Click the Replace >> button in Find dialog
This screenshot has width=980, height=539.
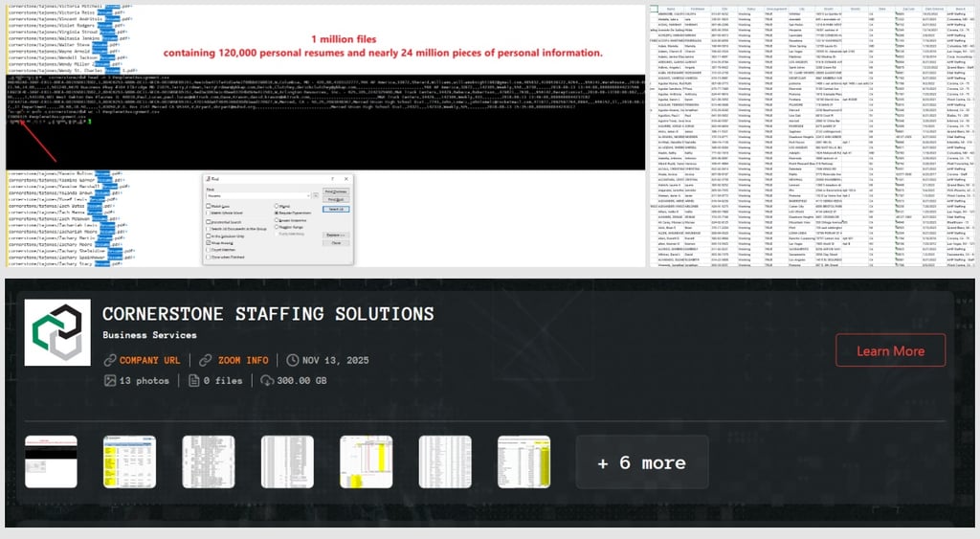[x=336, y=236]
